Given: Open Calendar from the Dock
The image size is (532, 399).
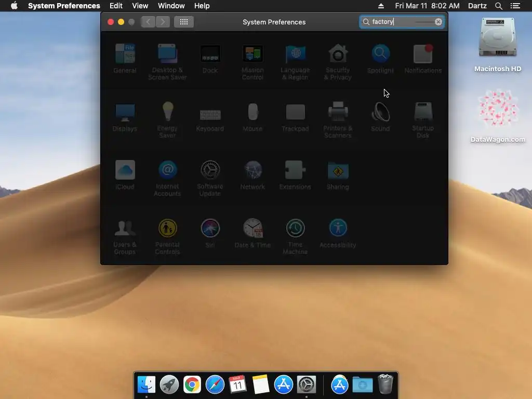Looking at the screenshot, I should (x=237, y=384).
